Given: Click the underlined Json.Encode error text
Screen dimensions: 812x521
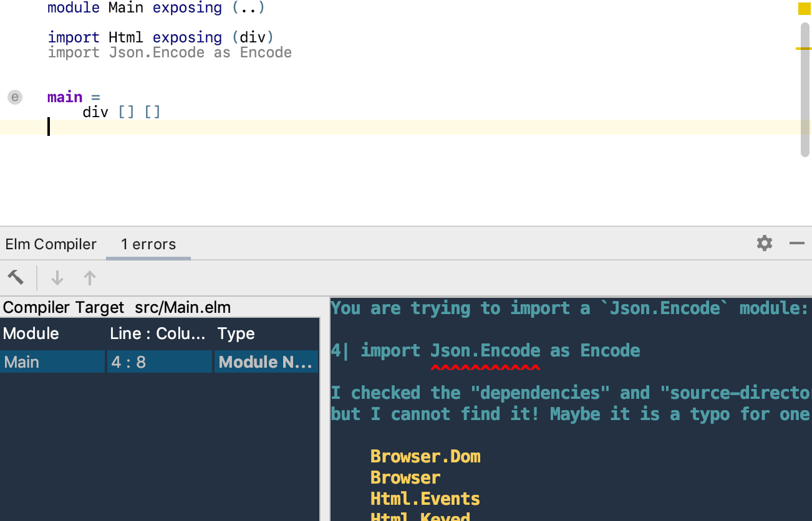Looking at the screenshot, I should point(485,350).
